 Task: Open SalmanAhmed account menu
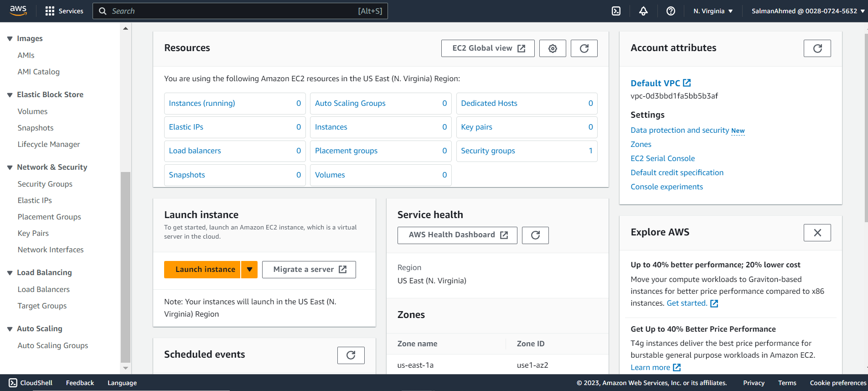point(808,11)
